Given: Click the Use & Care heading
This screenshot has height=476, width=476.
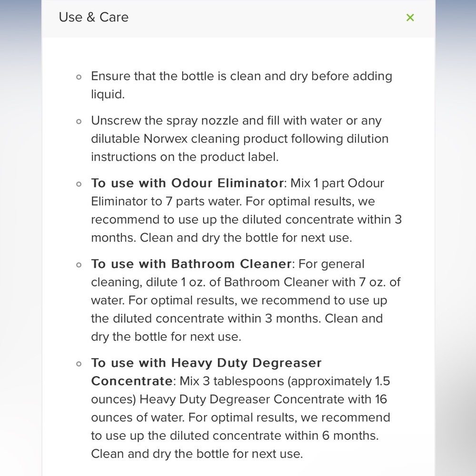Looking at the screenshot, I should [x=93, y=17].
